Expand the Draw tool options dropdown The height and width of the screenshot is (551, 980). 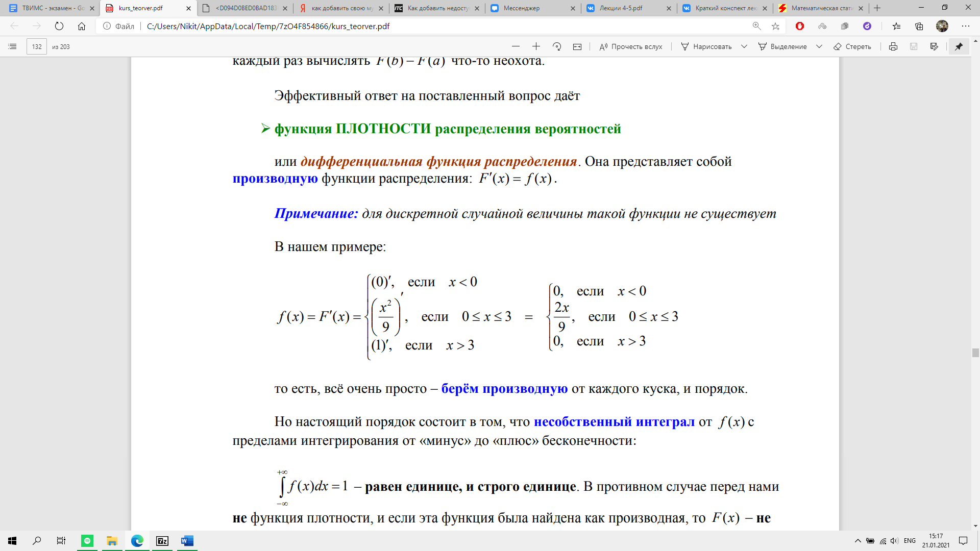point(744,46)
